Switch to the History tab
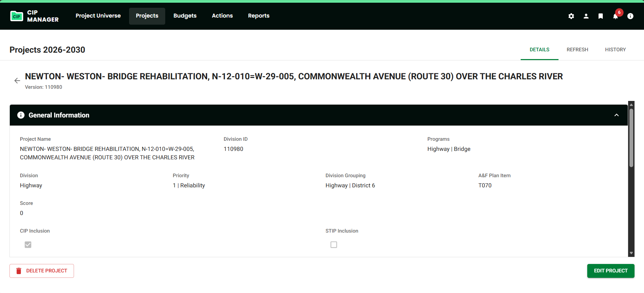Image resolution: width=644 pixels, height=293 pixels. click(615, 50)
